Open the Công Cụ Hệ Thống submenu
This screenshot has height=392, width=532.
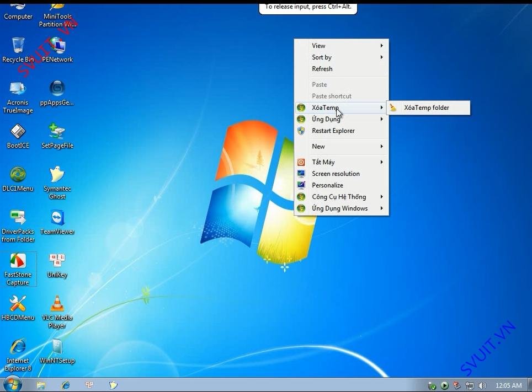click(341, 197)
